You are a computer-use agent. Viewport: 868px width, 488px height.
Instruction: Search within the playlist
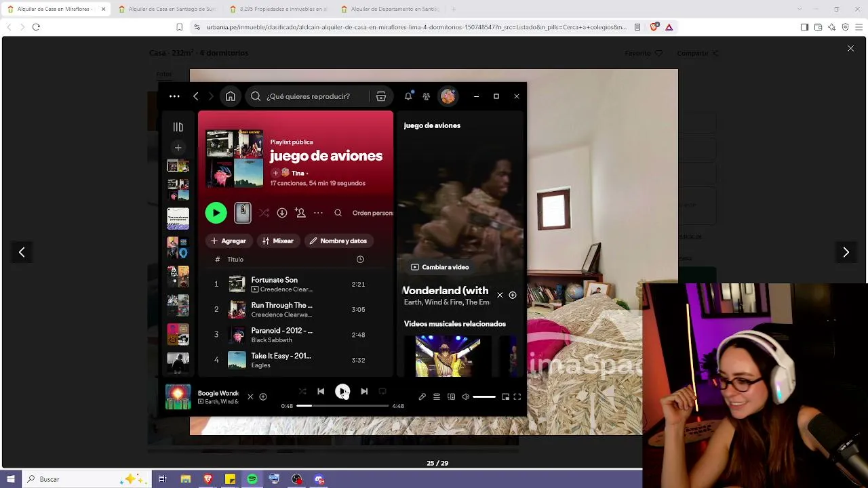pos(338,213)
